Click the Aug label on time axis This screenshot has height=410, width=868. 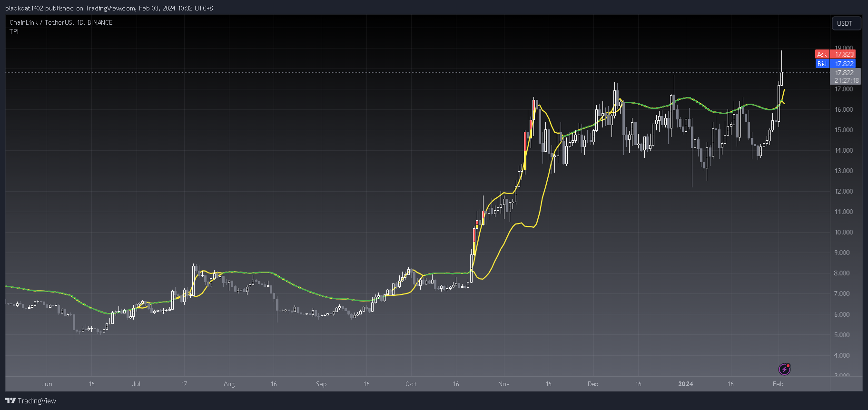coord(229,384)
